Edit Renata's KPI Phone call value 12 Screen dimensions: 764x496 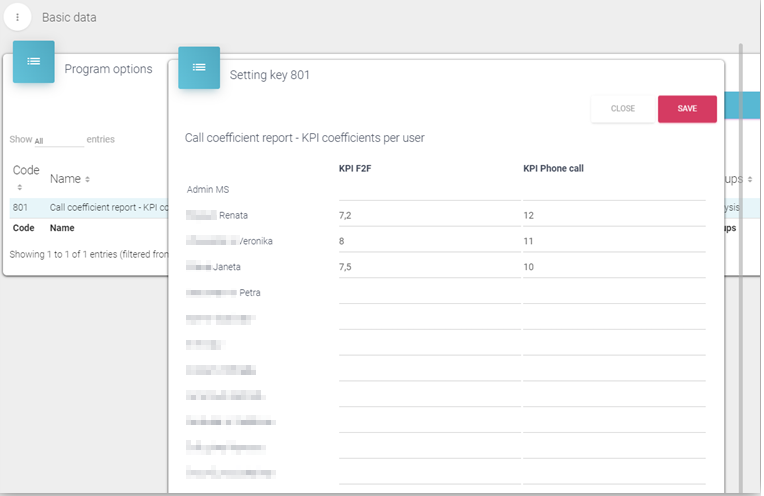(x=613, y=215)
